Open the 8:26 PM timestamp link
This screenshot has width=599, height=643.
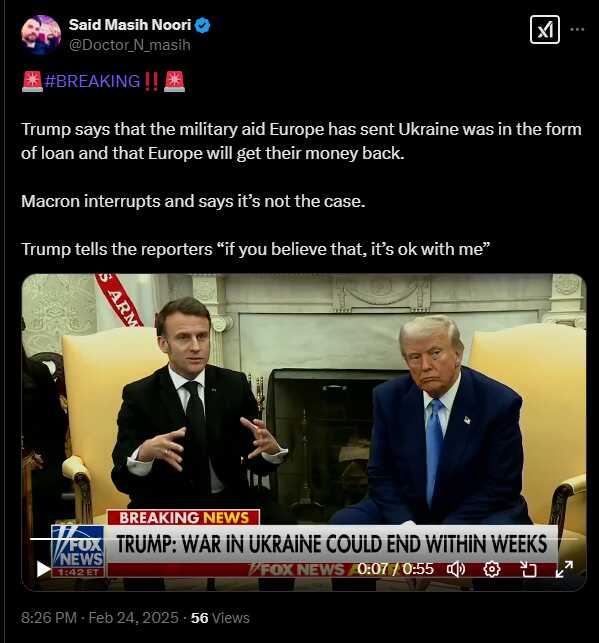[49, 618]
